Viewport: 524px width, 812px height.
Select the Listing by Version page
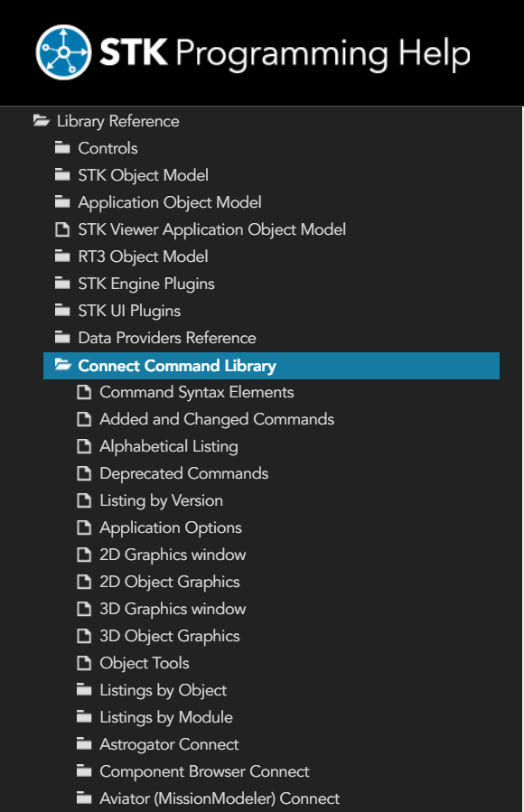162,500
